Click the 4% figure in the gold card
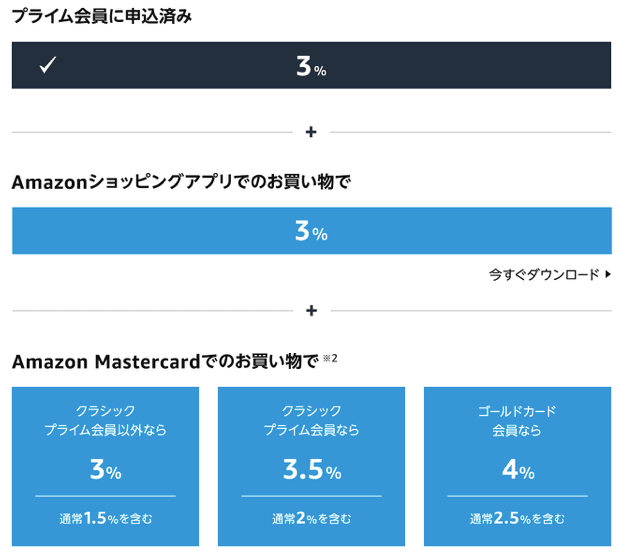The width and height of the screenshot is (633, 554). pos(518,470)
